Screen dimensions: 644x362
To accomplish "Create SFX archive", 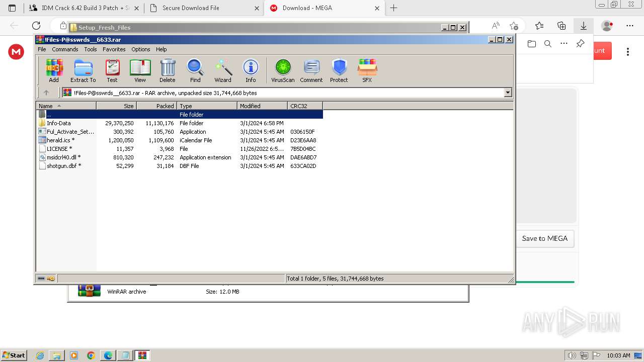I will click(x=367, y=70).
